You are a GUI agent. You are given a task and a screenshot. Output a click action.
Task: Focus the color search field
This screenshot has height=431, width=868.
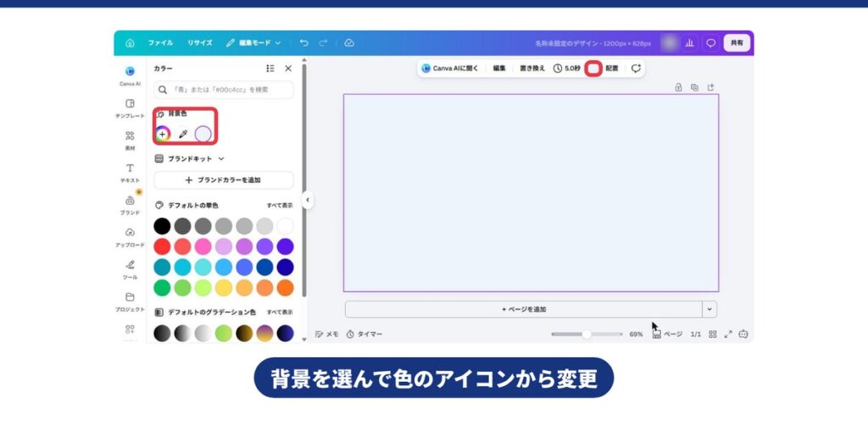click(x=224, y=90)
